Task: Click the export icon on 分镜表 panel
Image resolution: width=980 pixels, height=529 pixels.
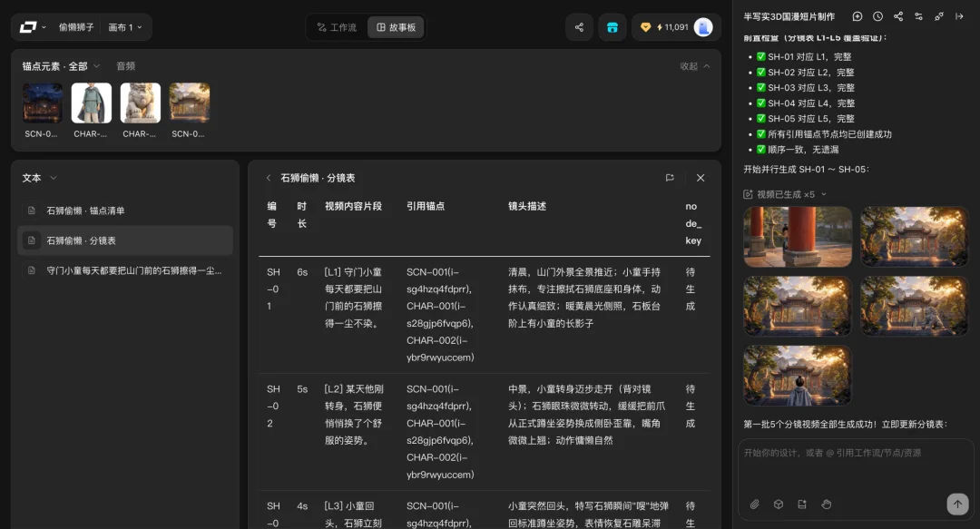Action: 670,178
